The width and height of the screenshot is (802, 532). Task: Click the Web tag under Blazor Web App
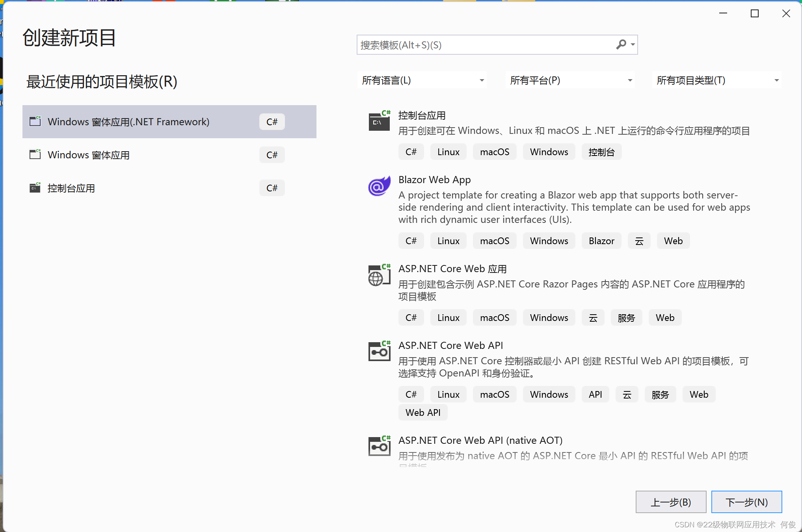click(x=673, y=241)
